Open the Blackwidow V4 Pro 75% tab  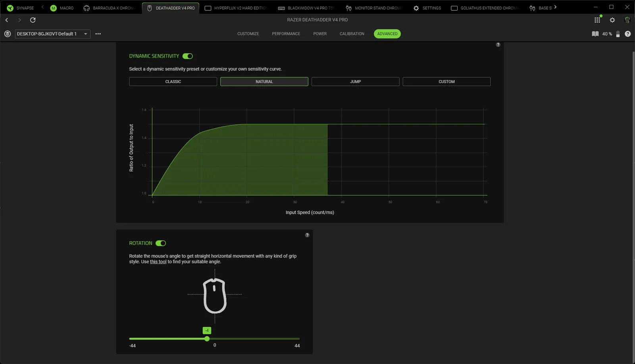tap(306, 8)
